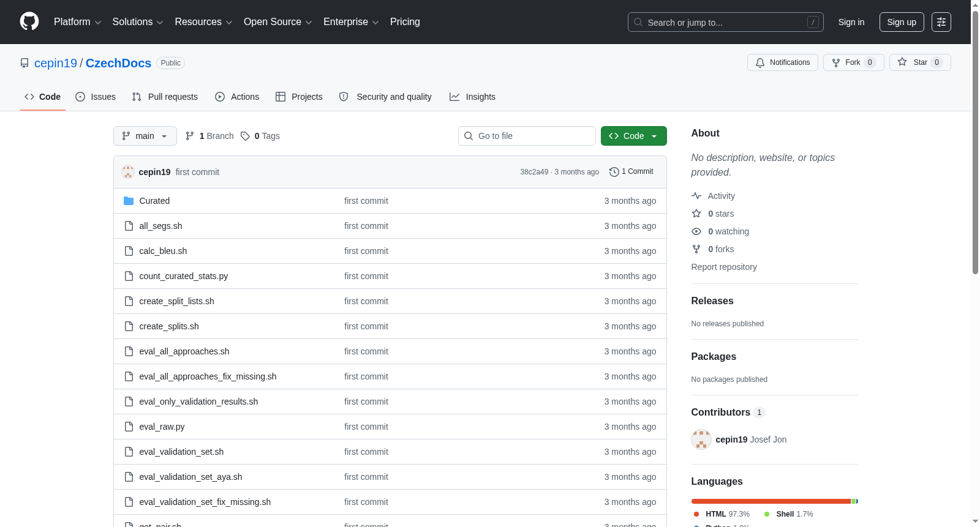Click the file icon for eval_validation_set.sh
Image resolution: width=980 pixels, height=527 pixels.
(x=129, y=452)
